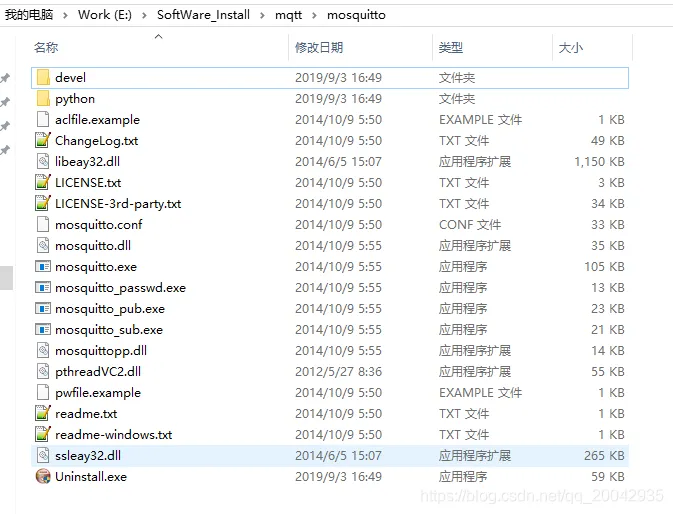The width and height of the screenshot is (673, 514).
Task: Click the readme.txt file name
Action: [86, 414]
